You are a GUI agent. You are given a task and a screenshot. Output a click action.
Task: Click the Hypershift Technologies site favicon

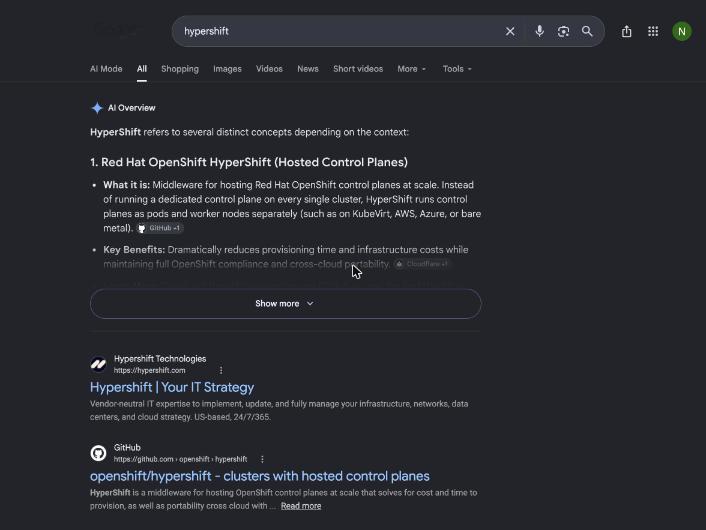click(99, 364)
